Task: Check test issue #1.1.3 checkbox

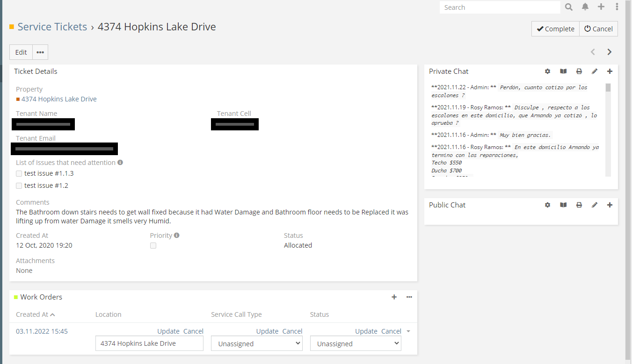Action: point(19,173)
